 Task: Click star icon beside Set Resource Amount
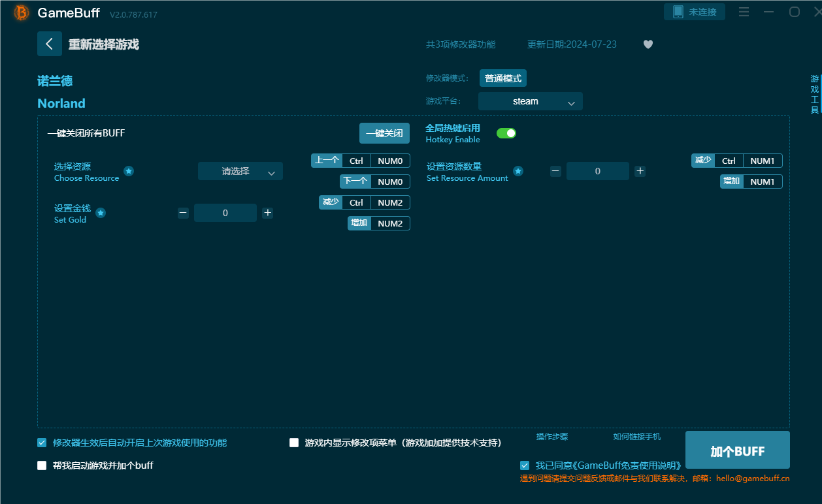(x=518, y=171)
